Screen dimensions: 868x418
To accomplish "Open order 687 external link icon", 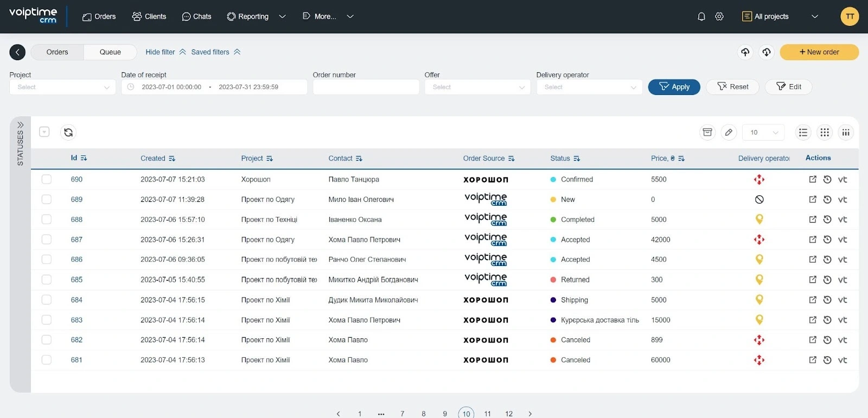I will pyautogui.click(x=813, y=239).
